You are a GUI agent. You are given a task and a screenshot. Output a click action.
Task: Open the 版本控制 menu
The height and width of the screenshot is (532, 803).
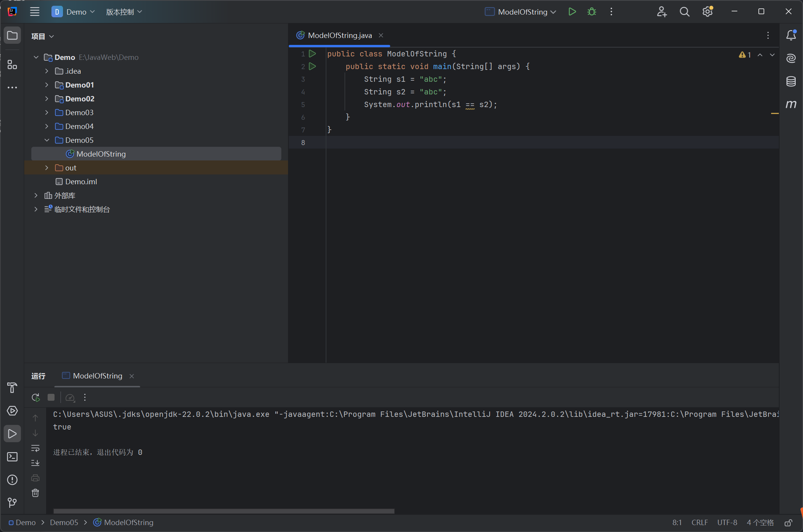point(124,12)
